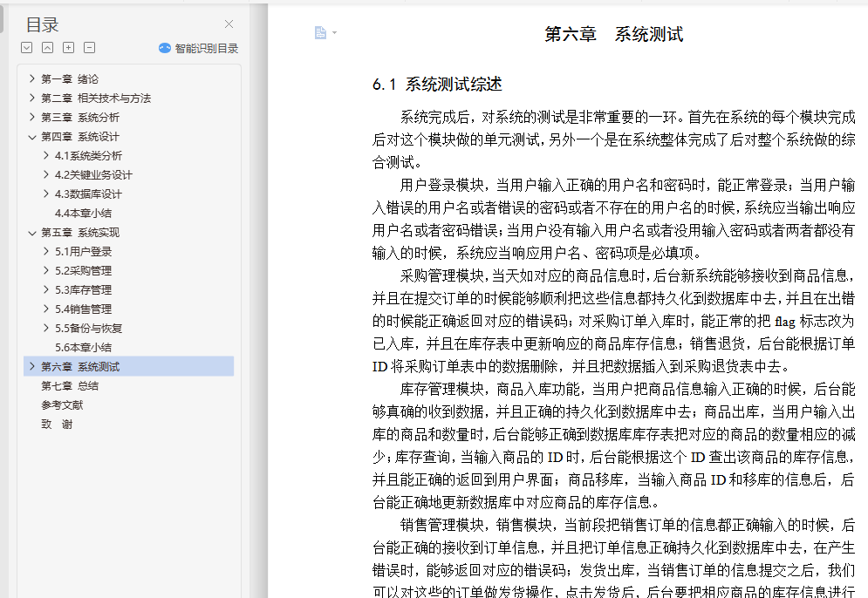Select 4.3数据库设计 outline item
The image size is (868, 598).
click(x=88, y=194)
